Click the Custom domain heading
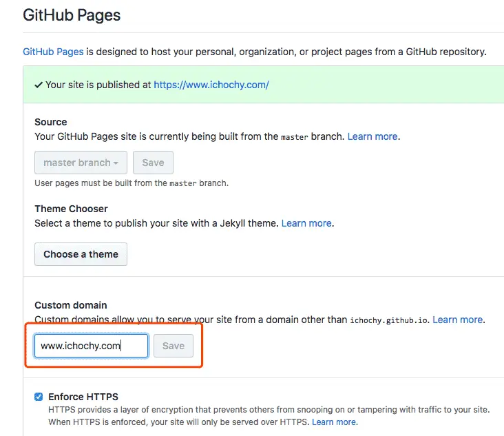This screenshot has height=436, width=504. [71, 305]
